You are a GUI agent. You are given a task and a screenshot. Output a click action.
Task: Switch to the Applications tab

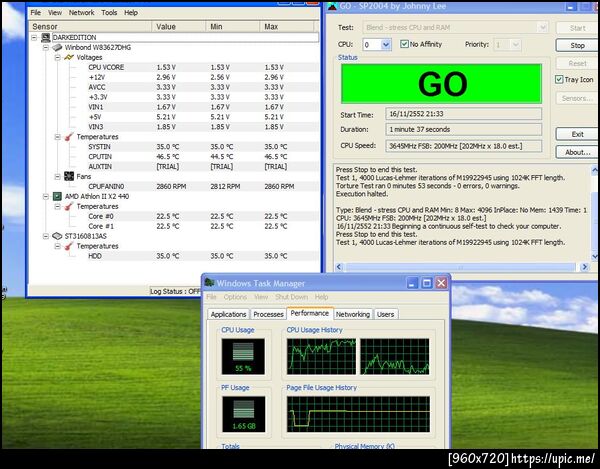pyautogui.click(x=228, y=314)
